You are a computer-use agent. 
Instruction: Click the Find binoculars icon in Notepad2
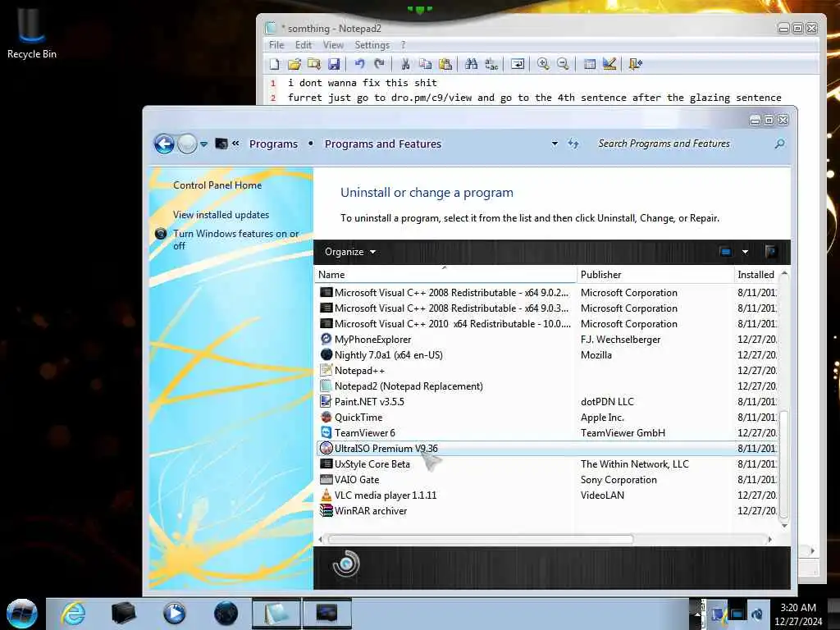472,64
